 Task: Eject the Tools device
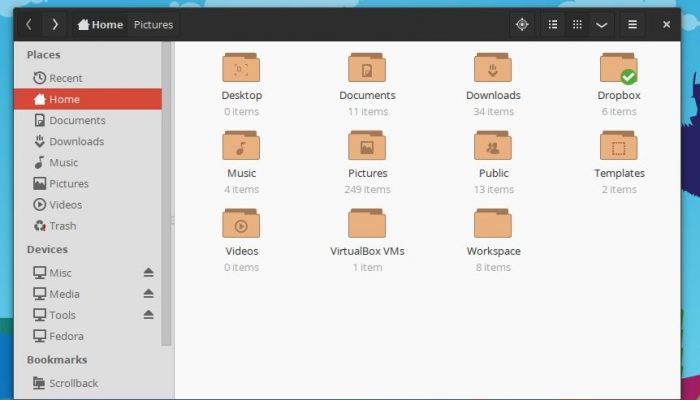click(x=149, y=314)
